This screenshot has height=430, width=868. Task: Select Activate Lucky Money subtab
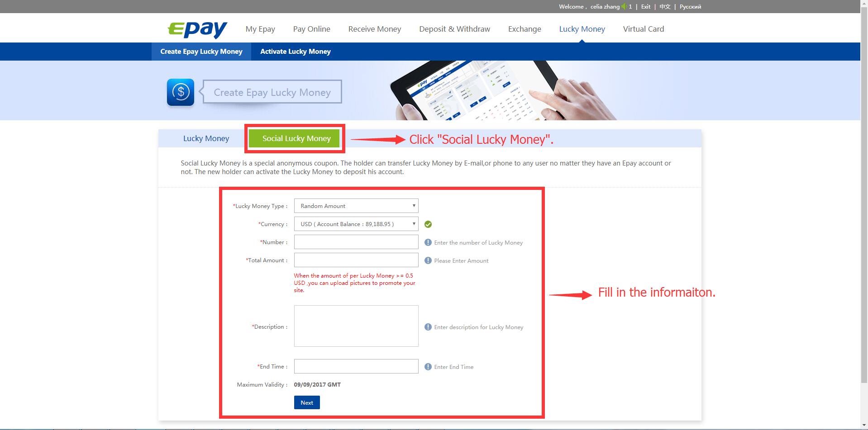click(x=296, y=52)
